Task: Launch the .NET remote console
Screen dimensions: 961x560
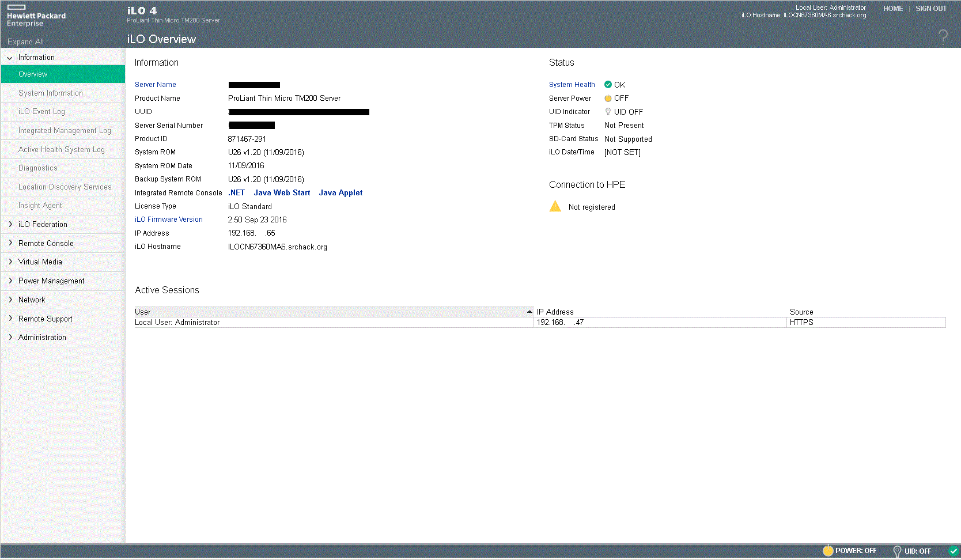Action: click(237, 193)
